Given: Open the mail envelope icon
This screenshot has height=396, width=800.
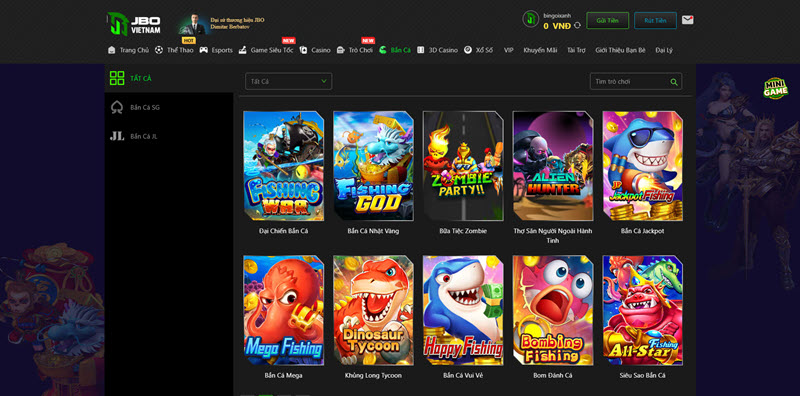Looking at the screenshot, I should point(687,20).
